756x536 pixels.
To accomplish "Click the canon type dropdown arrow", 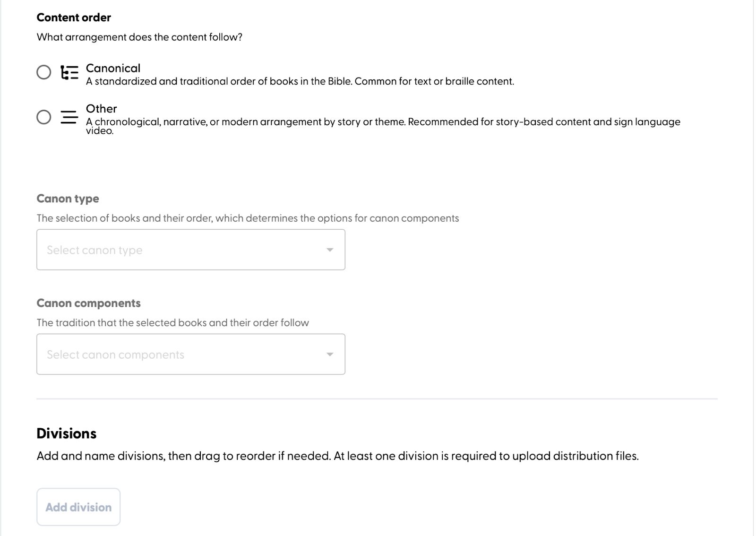I will click(330, 250).
